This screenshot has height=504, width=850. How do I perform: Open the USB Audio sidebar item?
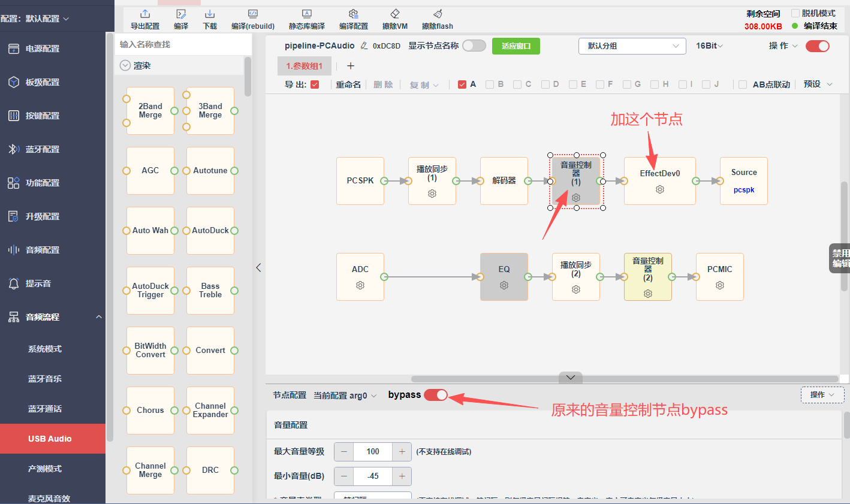coord(53,439)
